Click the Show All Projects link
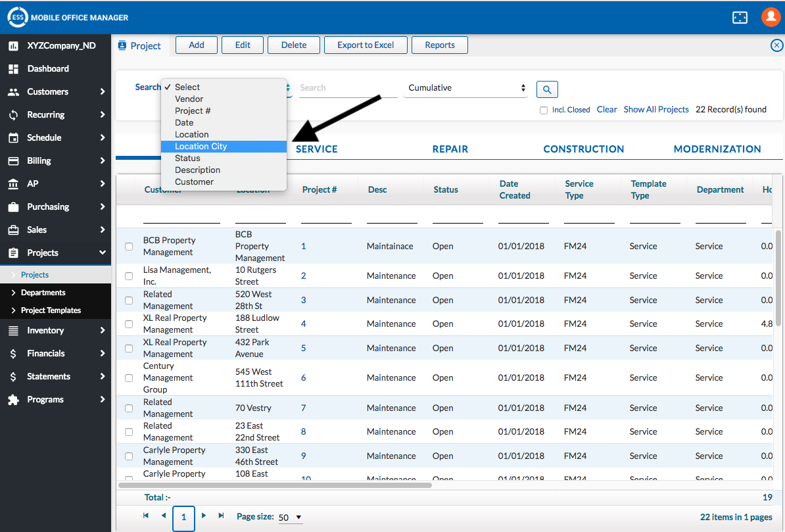Screen dimensions: 785x532 [x=655, y=110]
